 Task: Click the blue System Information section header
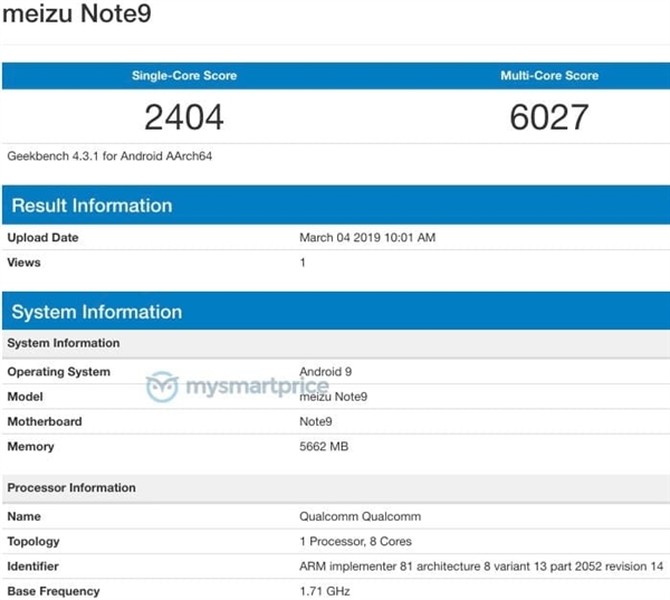click(97, 312)
